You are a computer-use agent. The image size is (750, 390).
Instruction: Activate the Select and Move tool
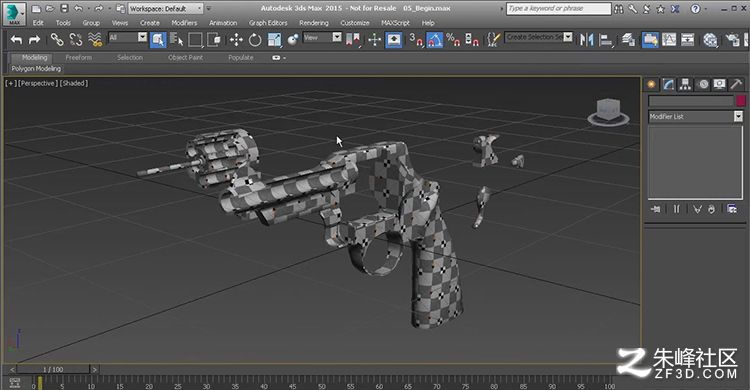pyautogui.click(x=236, y=40)
